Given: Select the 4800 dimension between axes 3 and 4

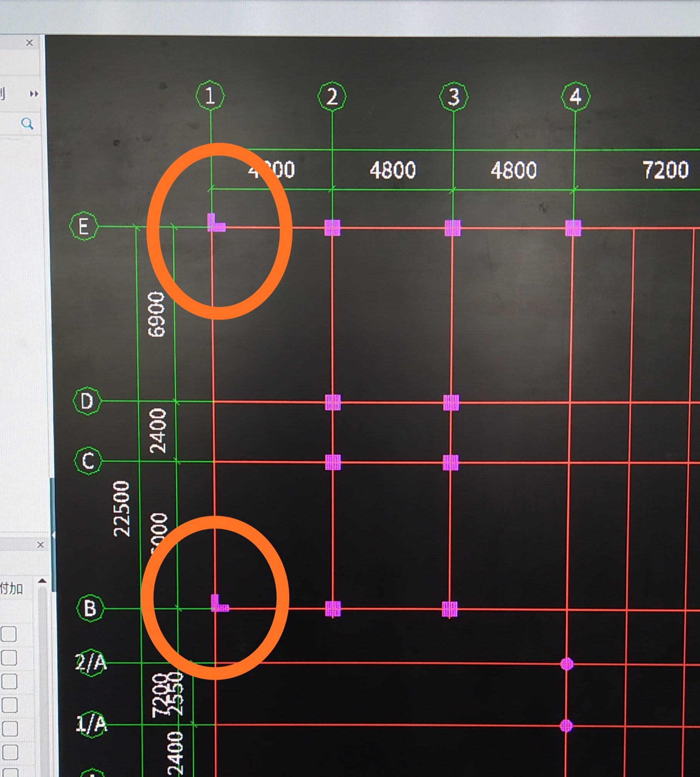Looking at the screenshot, I should tap(513, 170).
